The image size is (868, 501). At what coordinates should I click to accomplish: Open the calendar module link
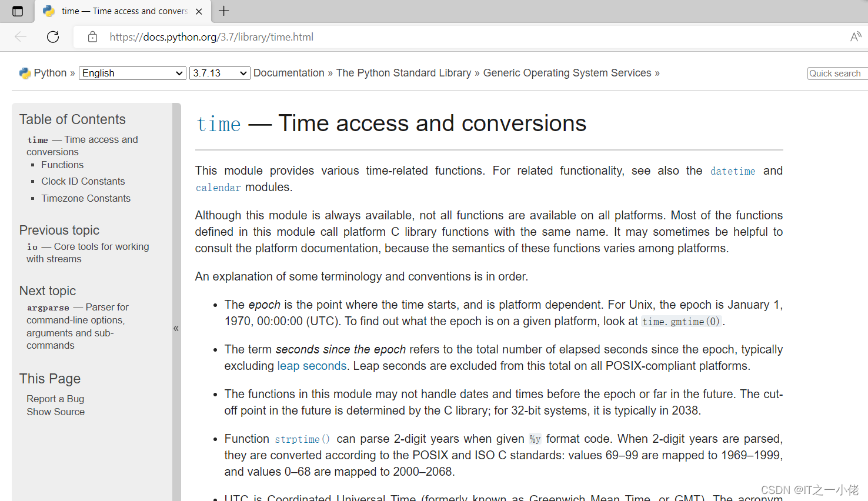(x=218, y=188)
